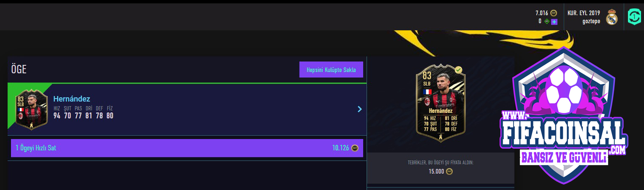The height and width of the screenshot is (190, 644).
Task: Select the Hernández player name in list
Action: point(72,99)
